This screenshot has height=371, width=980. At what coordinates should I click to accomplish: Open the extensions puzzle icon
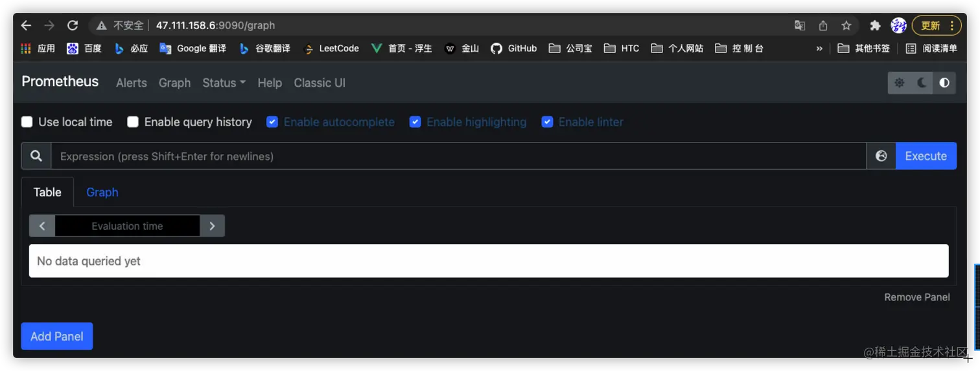click(875, 26)
